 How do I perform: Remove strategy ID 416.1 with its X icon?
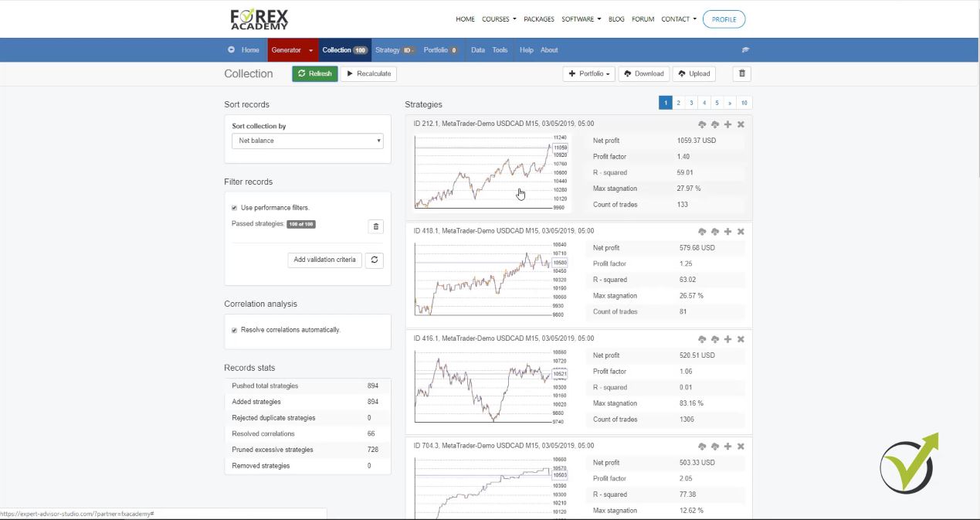point(741,339)
